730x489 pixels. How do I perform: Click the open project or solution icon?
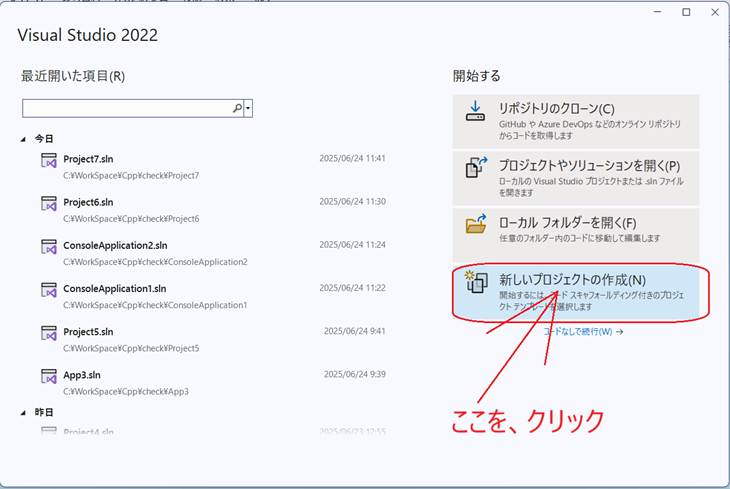point(476,167)
